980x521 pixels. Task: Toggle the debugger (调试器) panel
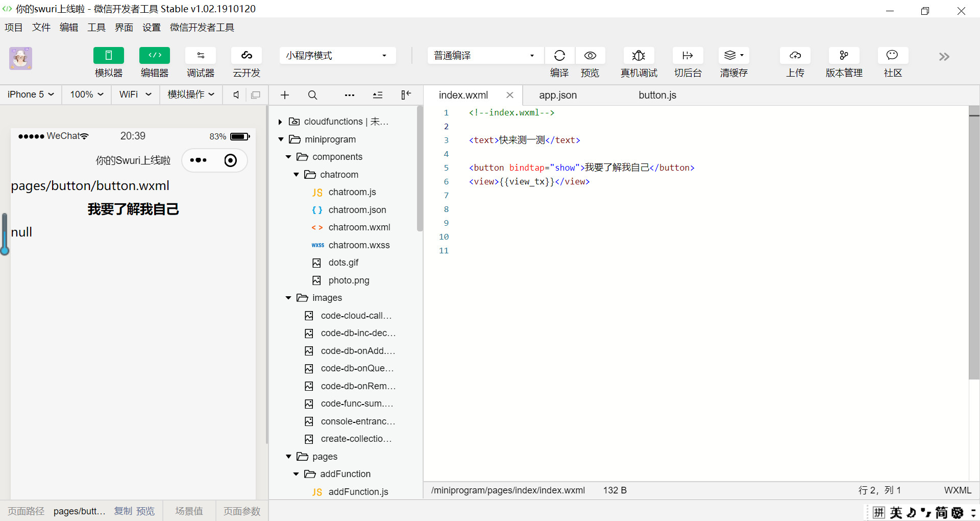coord(201,56)
